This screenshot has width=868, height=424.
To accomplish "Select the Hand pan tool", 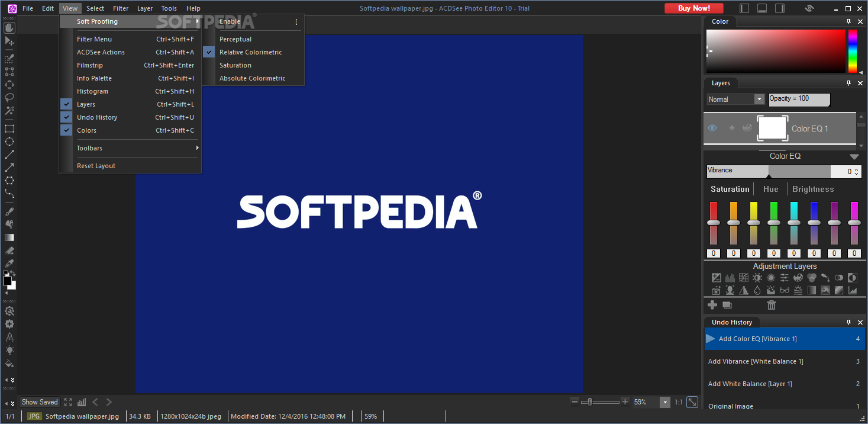I will click(9, 28).
